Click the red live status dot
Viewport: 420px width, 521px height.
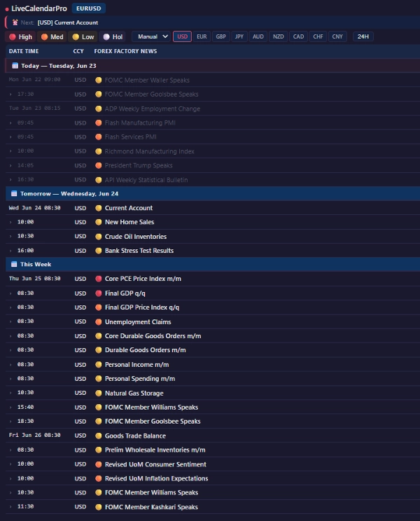coord(7,9)
